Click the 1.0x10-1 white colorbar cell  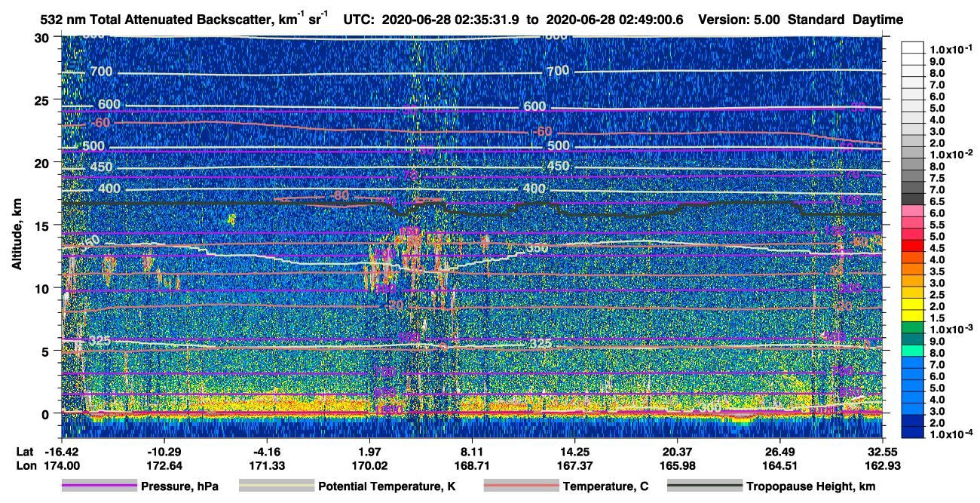912,48
